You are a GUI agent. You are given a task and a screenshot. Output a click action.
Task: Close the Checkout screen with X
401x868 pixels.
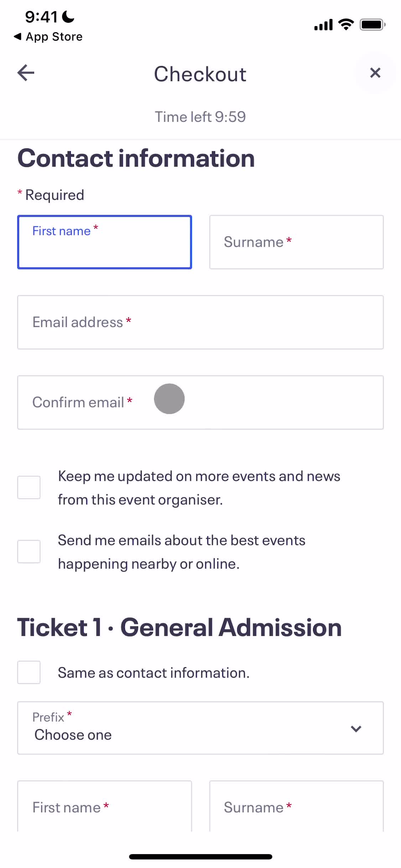[x=375, y=73]
